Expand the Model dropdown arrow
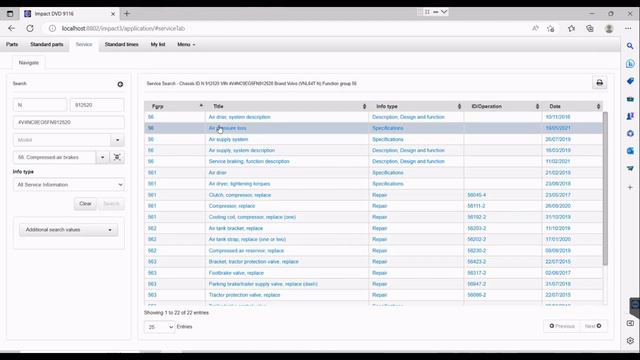Image resolution: width=640 pixels, height=360 pixels. tap(118, 140)
